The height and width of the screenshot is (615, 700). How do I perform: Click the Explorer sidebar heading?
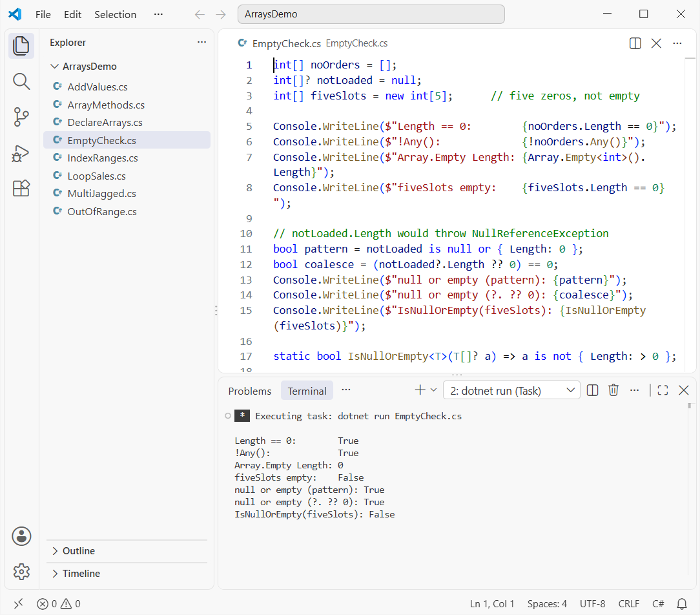[x=68, y=43]
